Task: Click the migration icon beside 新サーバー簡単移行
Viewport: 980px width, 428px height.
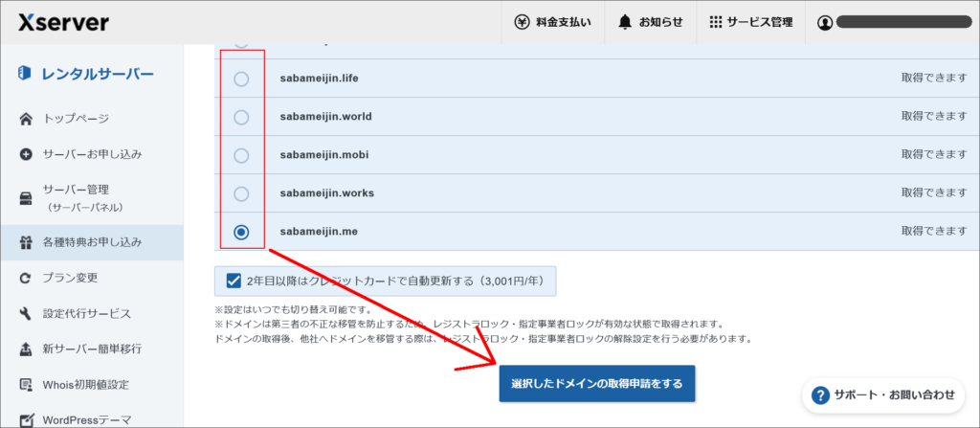Action: point(26,349)
